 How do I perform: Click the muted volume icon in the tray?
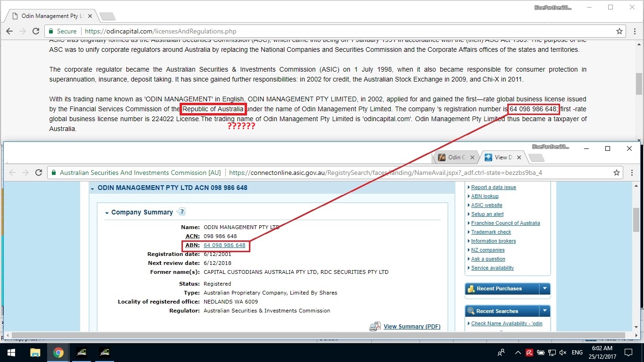[563, 352]
